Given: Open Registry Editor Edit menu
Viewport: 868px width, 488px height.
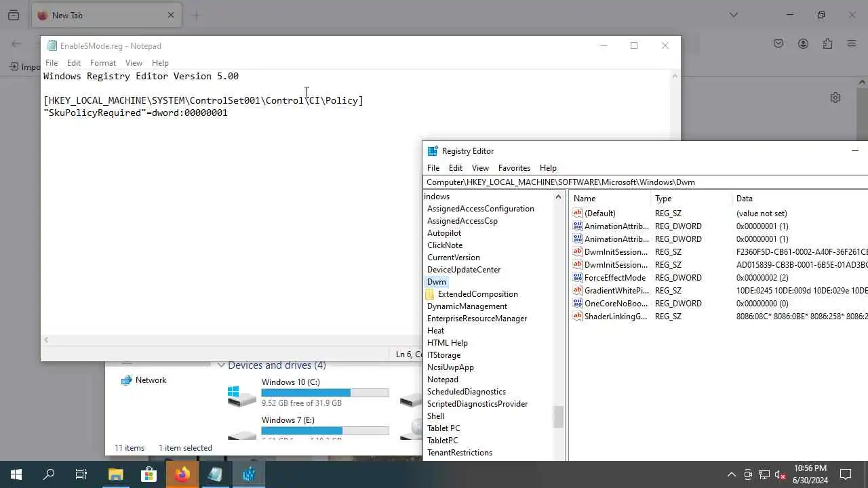Looking at the screenshot, I should point(456,168).
